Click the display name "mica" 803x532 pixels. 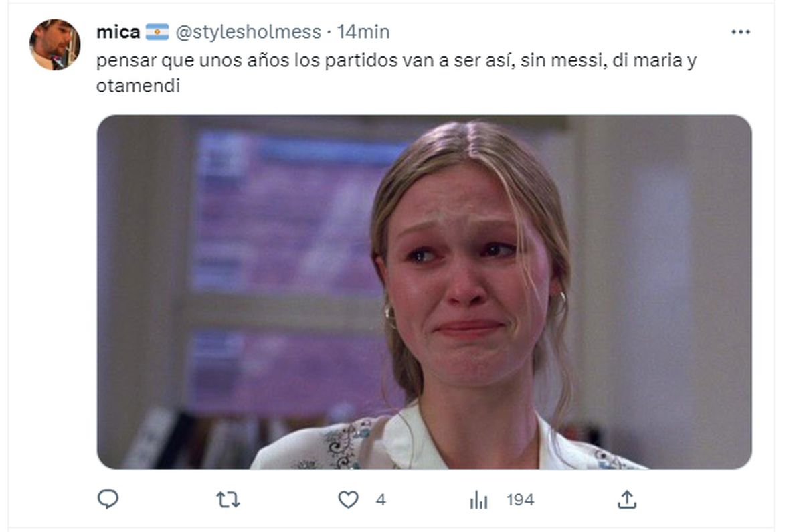[118, 31]
